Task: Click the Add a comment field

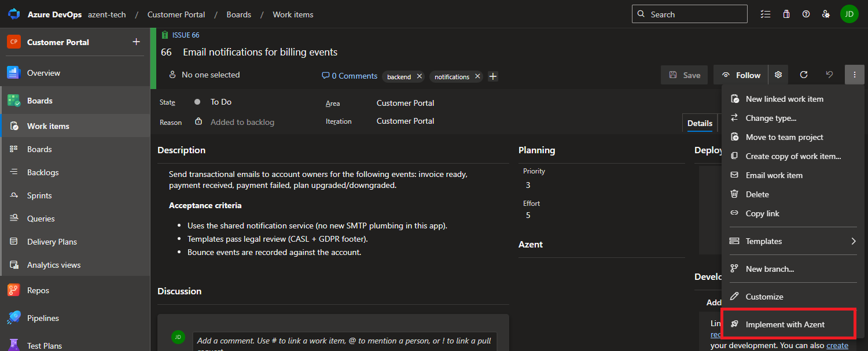Action: [345, 341]
